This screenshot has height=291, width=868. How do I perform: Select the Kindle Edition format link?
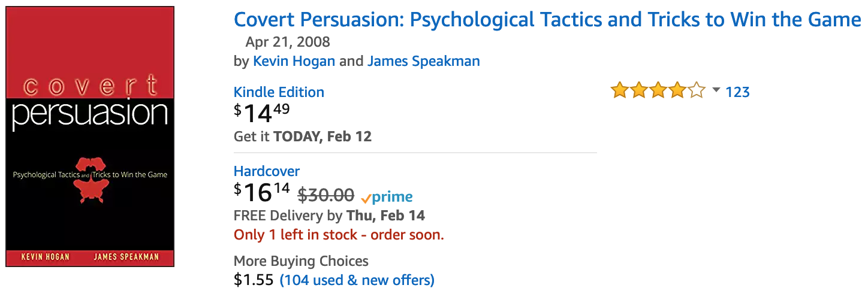(279, 92)
